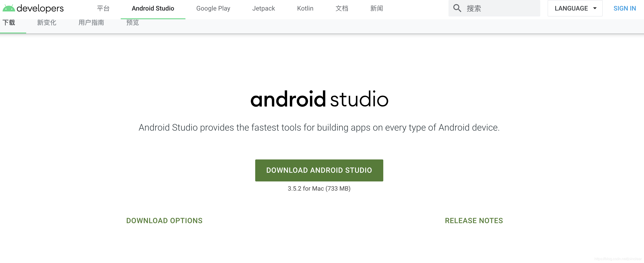Click the Android developers logo
The image size is (644, 263).
pos(33,8)
